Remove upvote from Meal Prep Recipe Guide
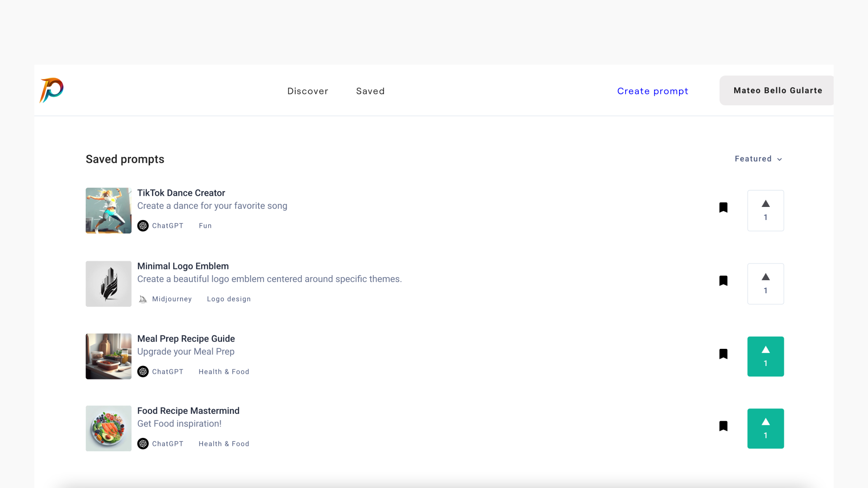Image resolution: width=868 pixels, height=488 pixels. pyautogui.click(x=765, y=357)
